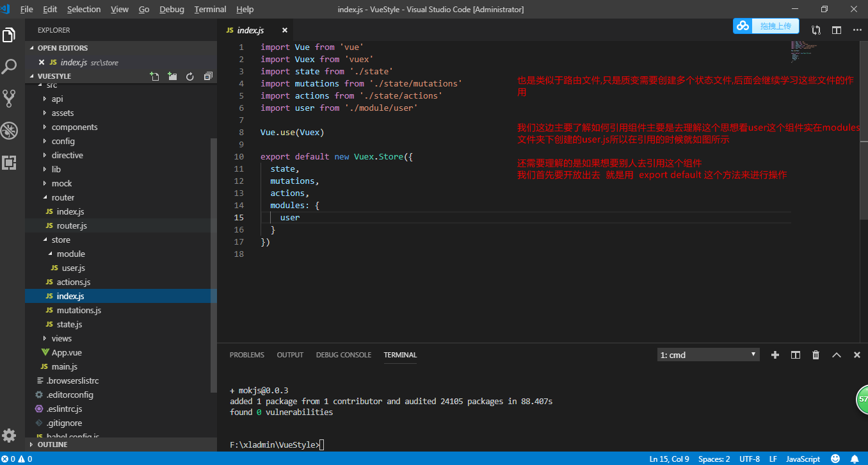Open actions.js in store folder
This screenshot has height=465, width=868.
click(x=121, y=282)
